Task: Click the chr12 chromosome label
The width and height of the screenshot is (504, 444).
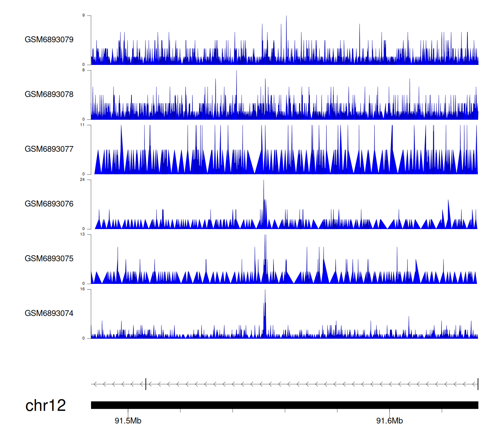Action: pyautogui.click(x=46, y=406)
